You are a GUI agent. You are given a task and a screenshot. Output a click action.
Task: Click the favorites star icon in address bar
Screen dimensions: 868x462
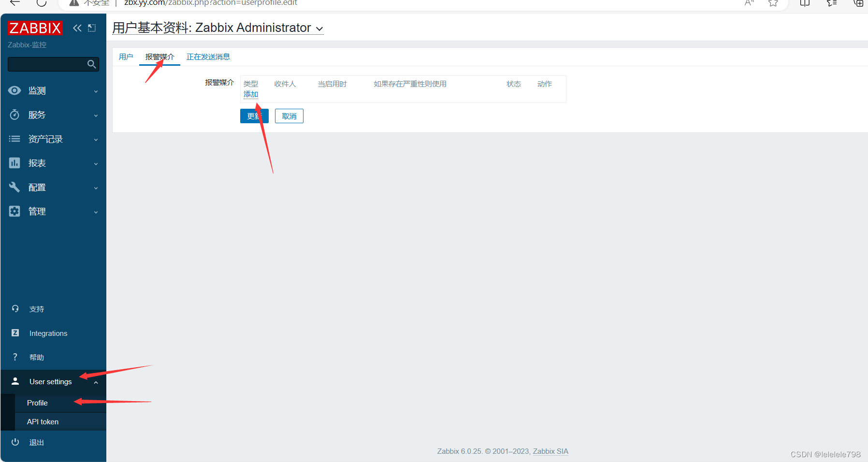[x=773, y=2]
